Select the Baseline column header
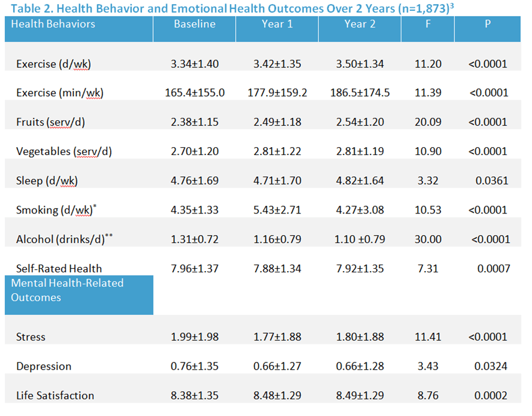 (x=194, y=29)
